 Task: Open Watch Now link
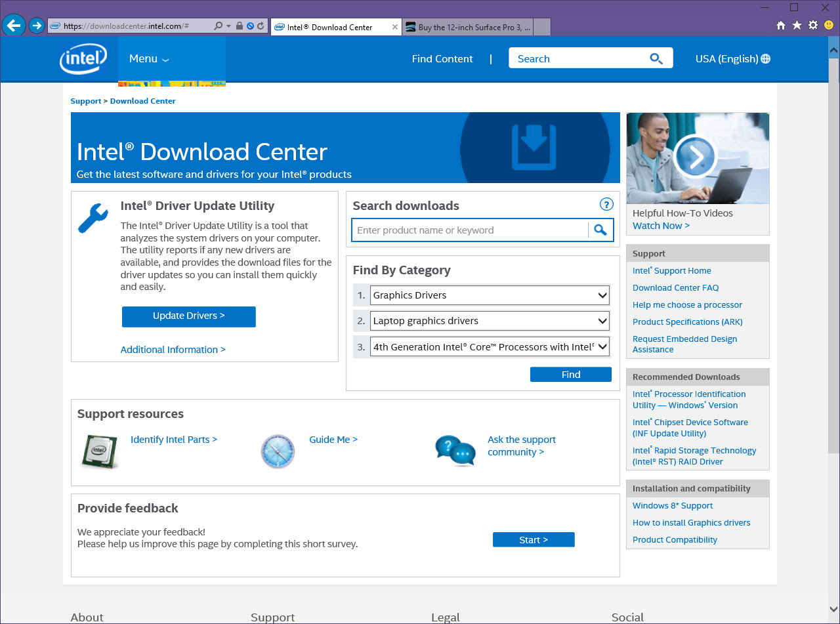[661, 226]
